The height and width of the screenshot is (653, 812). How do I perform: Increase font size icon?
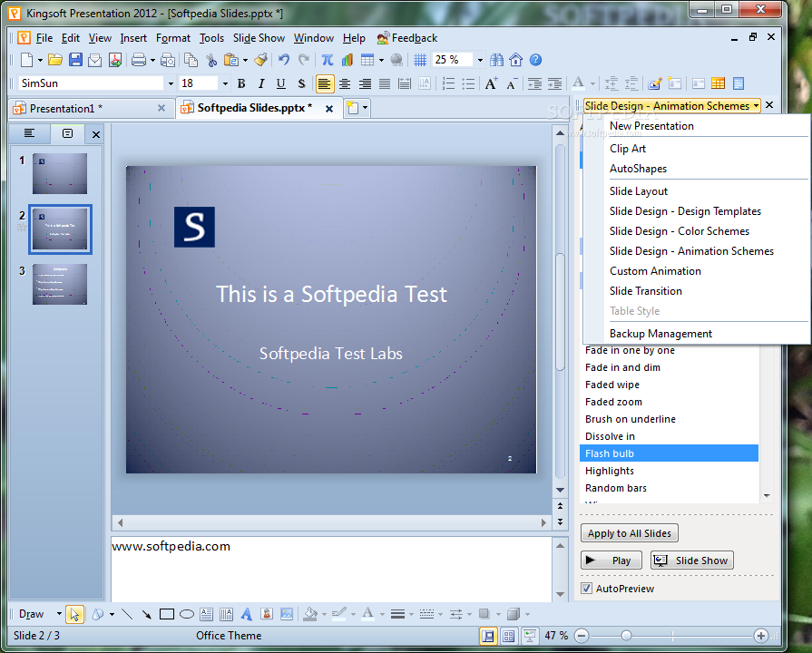[x=491, y=83]
